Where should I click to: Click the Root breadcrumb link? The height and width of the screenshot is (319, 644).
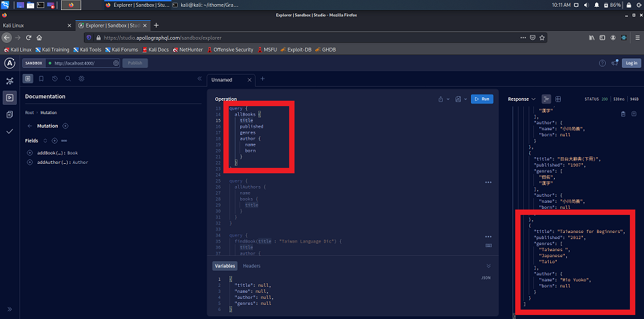pyautogui.click(x=29, y=112)
